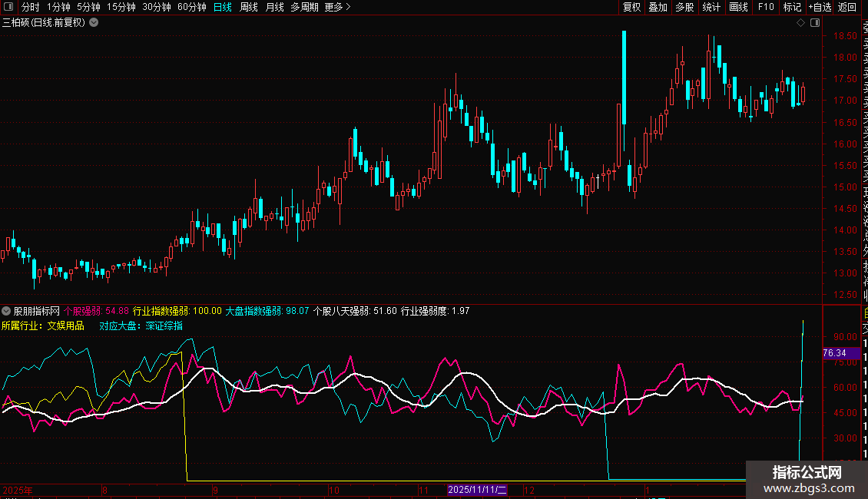Open the 画线 drawing tools
868x499 pixels.
(x=738, y=7)
